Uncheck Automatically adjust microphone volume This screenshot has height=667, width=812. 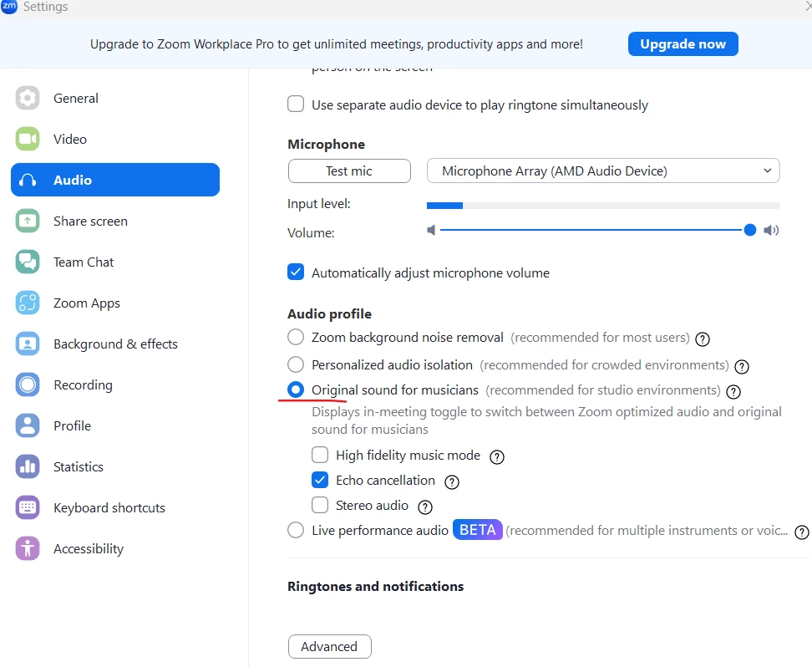[296, 272]
